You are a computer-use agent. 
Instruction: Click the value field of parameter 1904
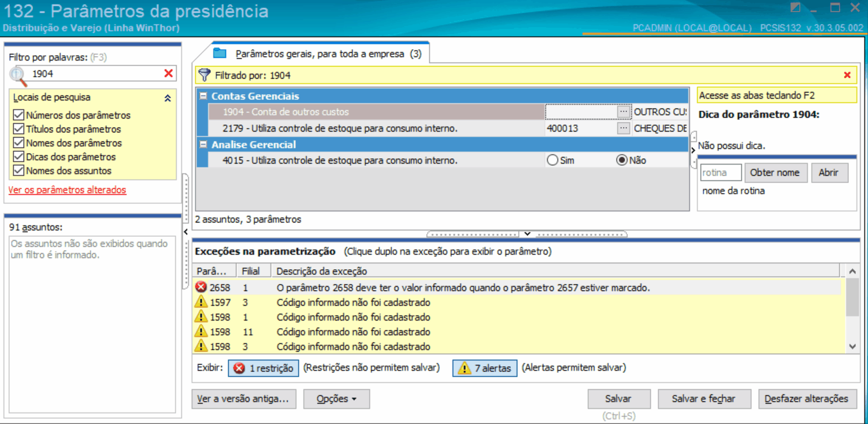click(580, 111)
